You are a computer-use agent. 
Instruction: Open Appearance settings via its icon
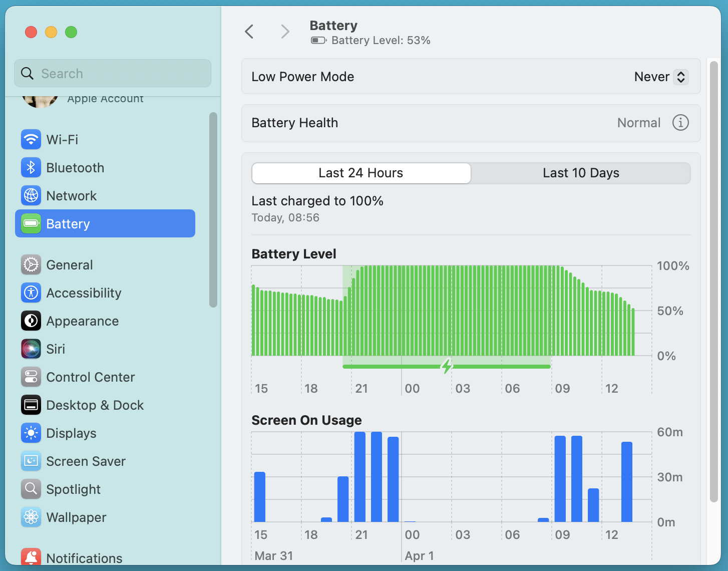(31, 321)
